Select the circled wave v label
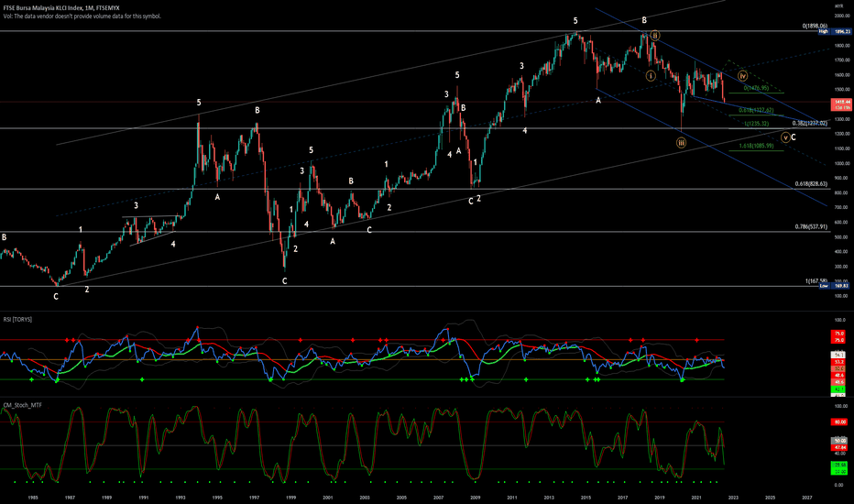 point(785,137)
